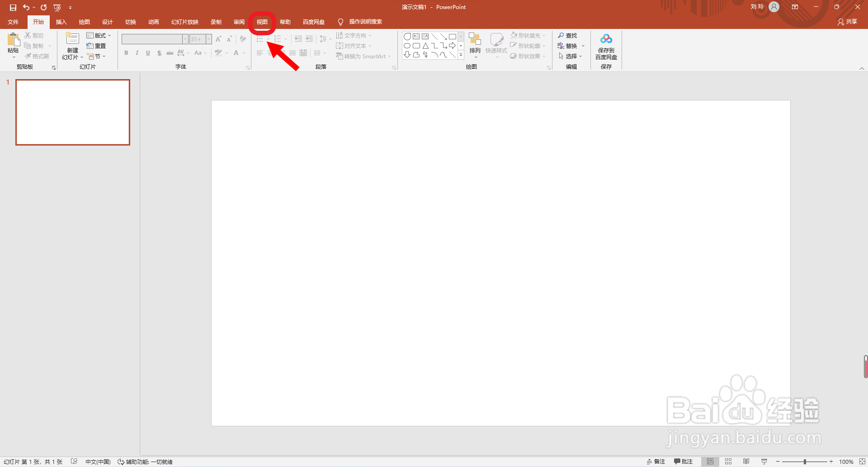Viewport: 868px width, 467px height.
Task: Toggle the 备注 notes pane
Action: [656, 462]
